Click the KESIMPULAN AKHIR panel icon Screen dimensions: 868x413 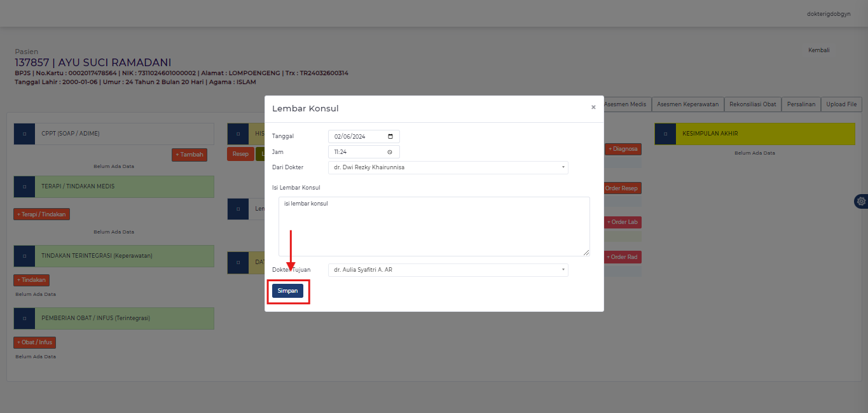(x=665, y=134)
